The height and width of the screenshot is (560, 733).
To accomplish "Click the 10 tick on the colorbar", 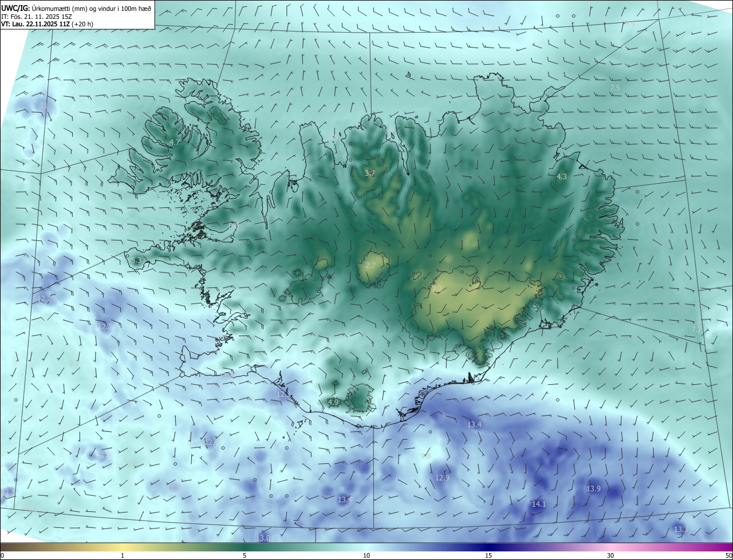I will (366, 555).
